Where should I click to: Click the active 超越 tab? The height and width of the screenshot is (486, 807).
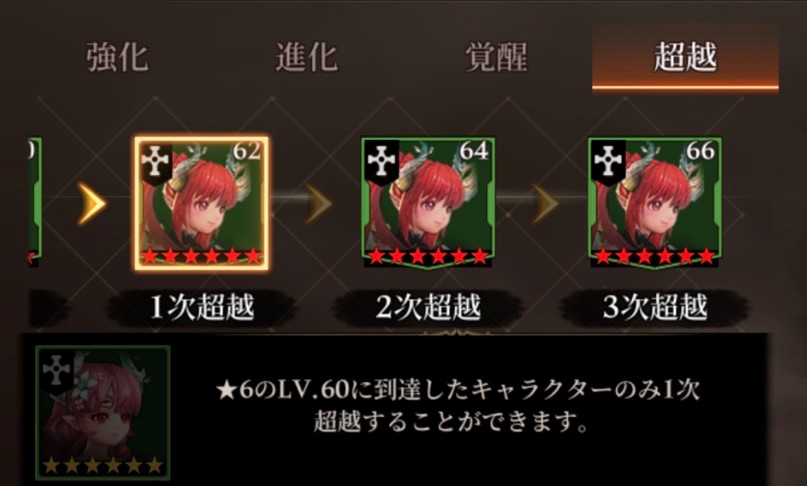point(685,57)
